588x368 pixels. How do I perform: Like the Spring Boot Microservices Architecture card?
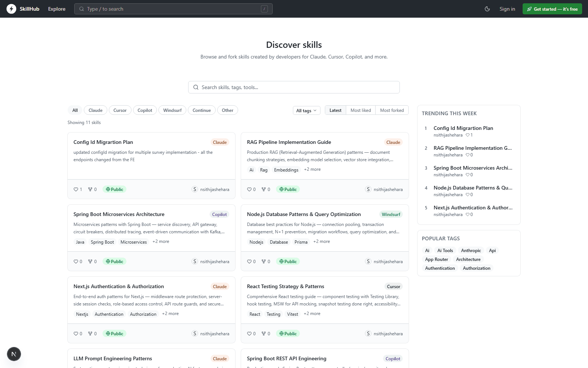pyautogui.click(x=76, y=262)
